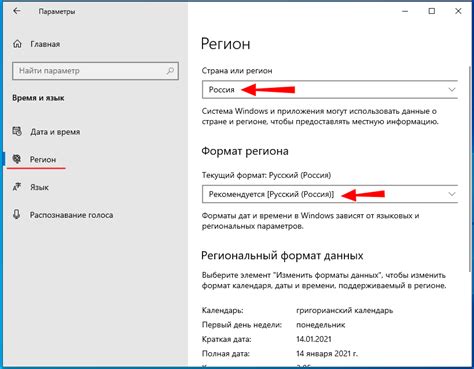Select the Регион globe icon
Screen dimensions: 474x369
17,159
